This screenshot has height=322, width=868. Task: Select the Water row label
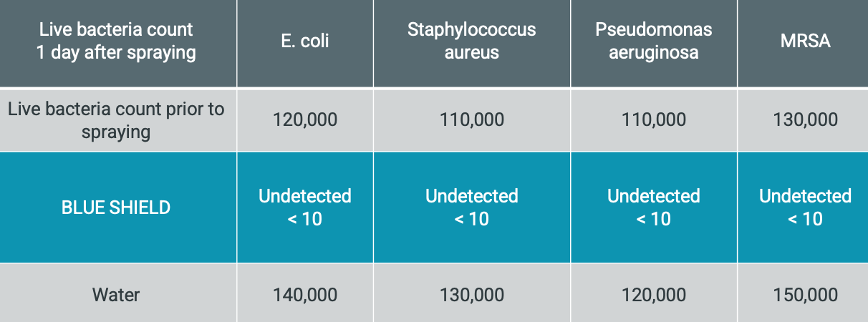pos(116,294)
